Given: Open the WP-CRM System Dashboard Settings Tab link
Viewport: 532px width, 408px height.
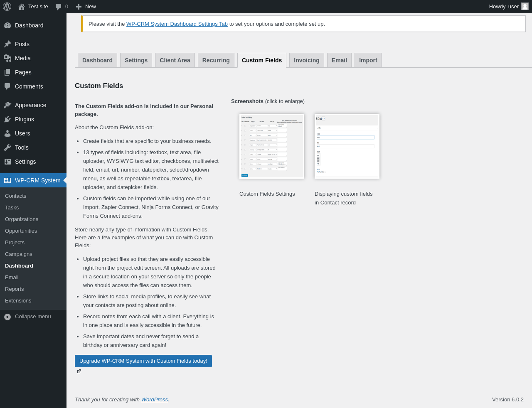Looking at the screenshot, I should [177, 24].
